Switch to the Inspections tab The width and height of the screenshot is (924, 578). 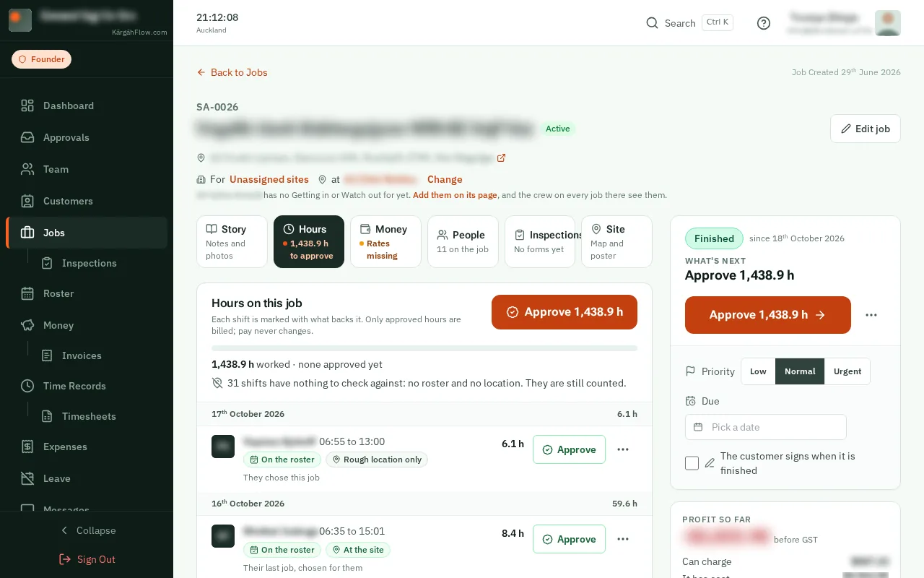(x=540, y=241)
